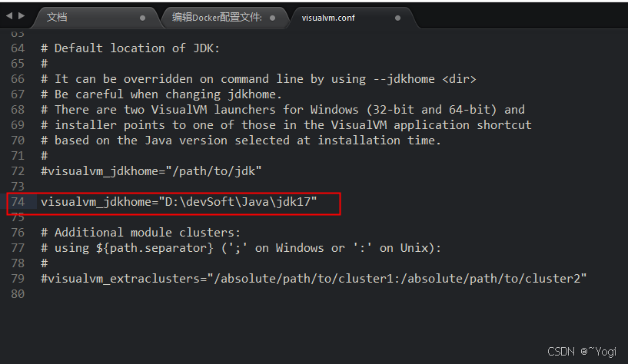Viewport: 628px width, 364px height.
Task: Click the right tab navigation arrow
Action: [x=21, y=17]
